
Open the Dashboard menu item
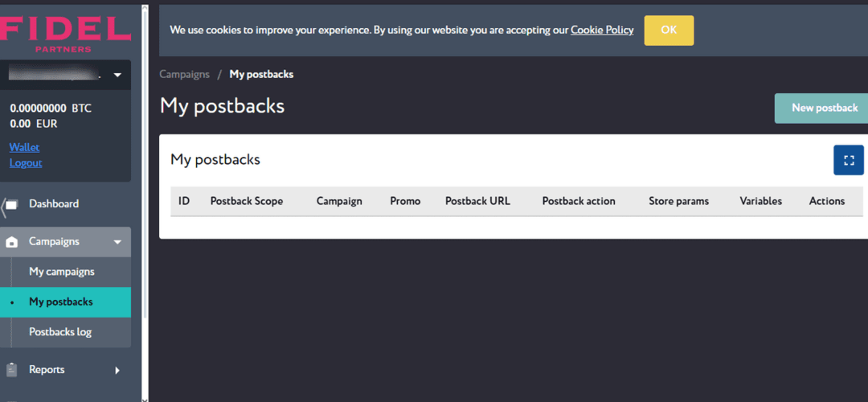(x=54, y=204)
